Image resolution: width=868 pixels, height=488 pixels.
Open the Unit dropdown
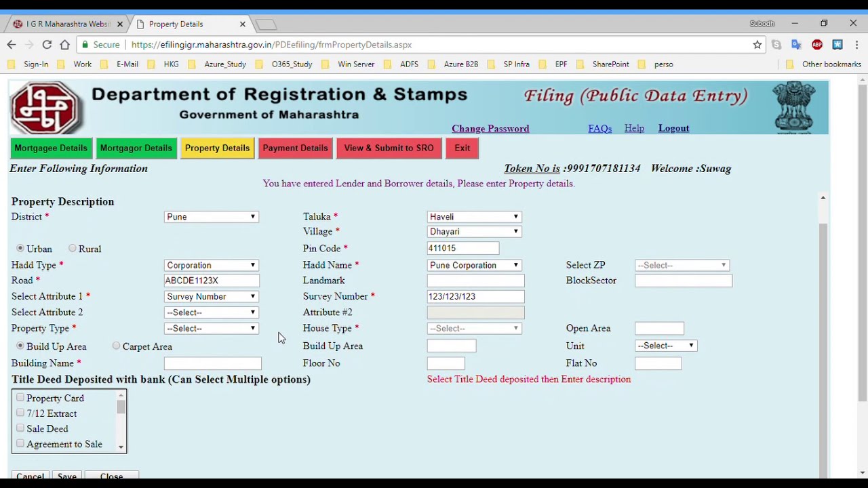(665, 346)
